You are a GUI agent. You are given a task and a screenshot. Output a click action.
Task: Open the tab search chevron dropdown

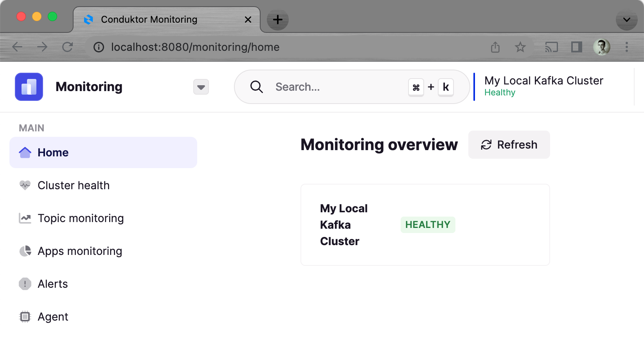[627, 20]
